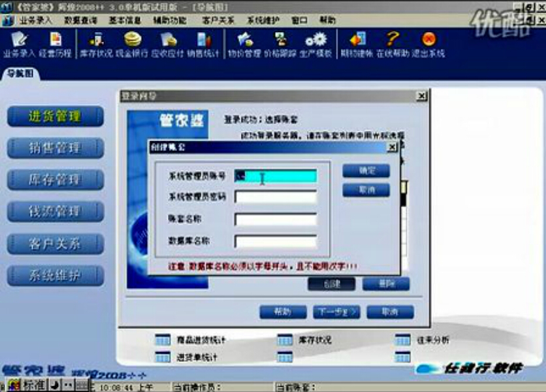Open the 辅助功能 menu

[170, 20]
